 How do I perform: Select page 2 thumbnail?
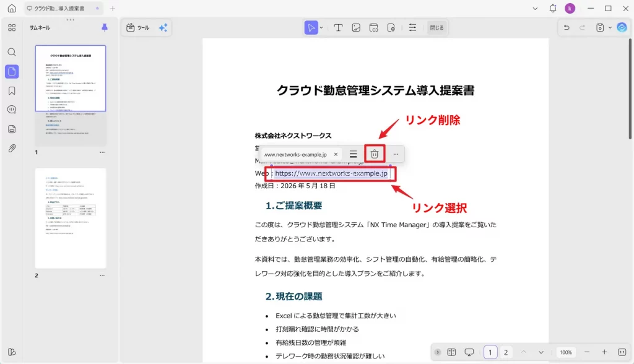click(71, 218)
